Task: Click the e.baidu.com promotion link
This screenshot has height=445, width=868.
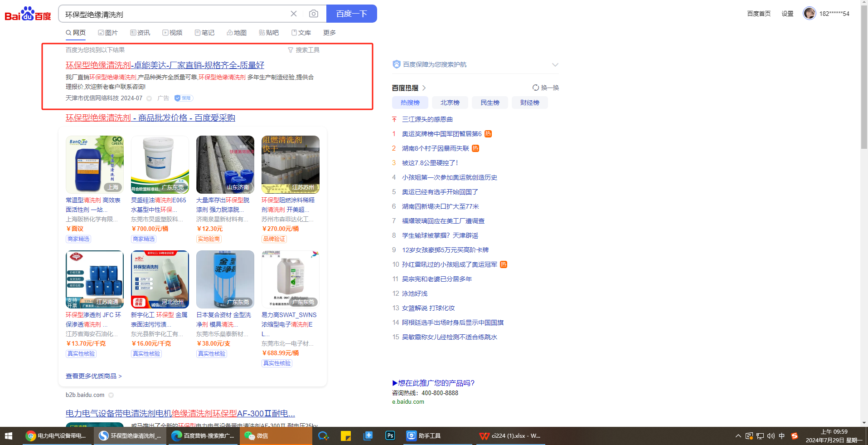Action: (x=408, y=401)
